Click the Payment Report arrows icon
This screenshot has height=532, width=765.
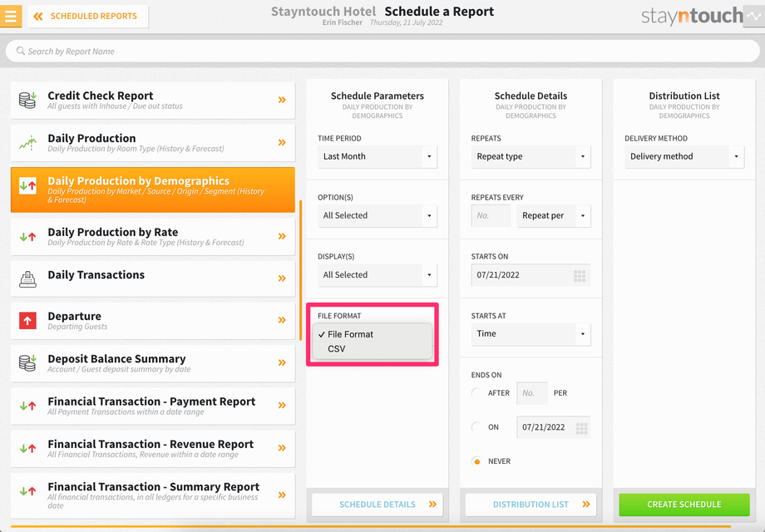point(27,405)
